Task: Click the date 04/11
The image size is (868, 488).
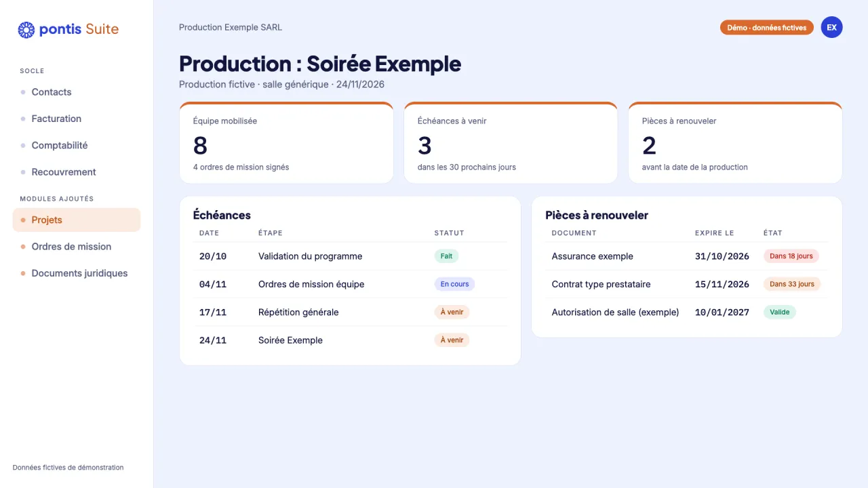Action: (213, 284)
